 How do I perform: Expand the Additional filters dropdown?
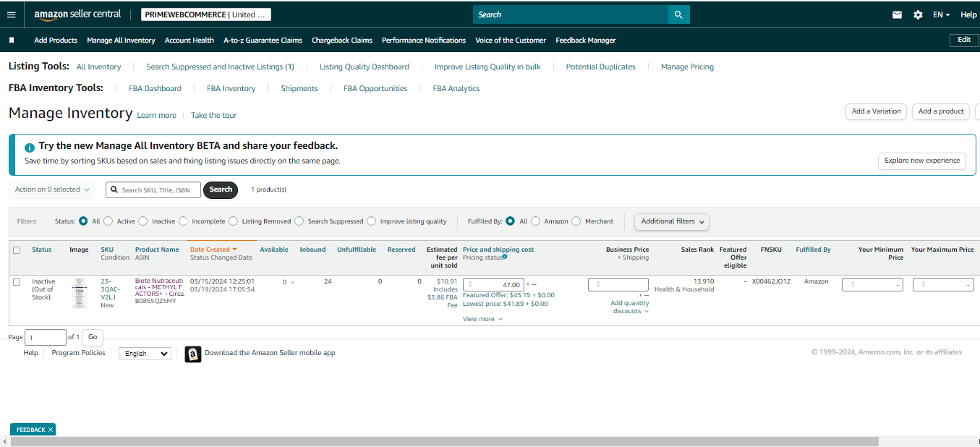pos(672,221)
